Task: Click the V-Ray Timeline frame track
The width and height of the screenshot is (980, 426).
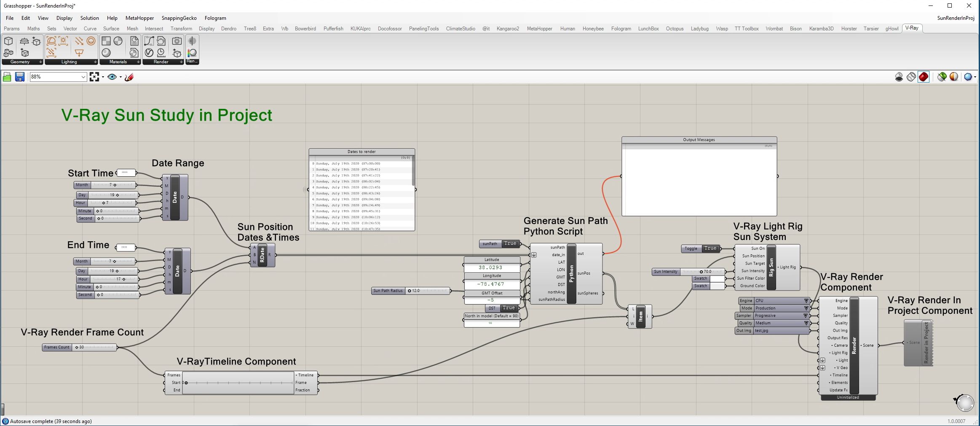Action: pyautogui.click(x=238, y=383)
